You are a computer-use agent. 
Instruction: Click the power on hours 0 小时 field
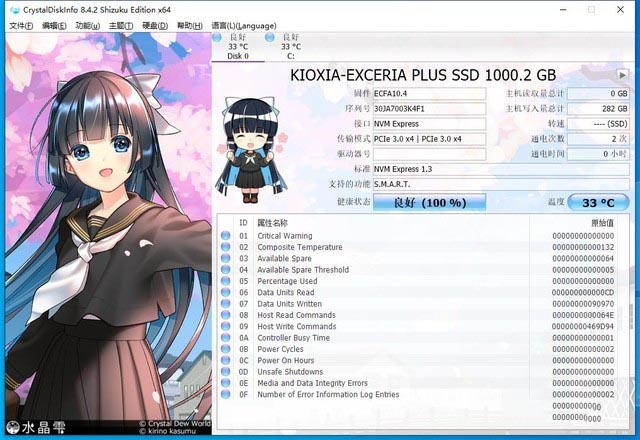[598, 154]
